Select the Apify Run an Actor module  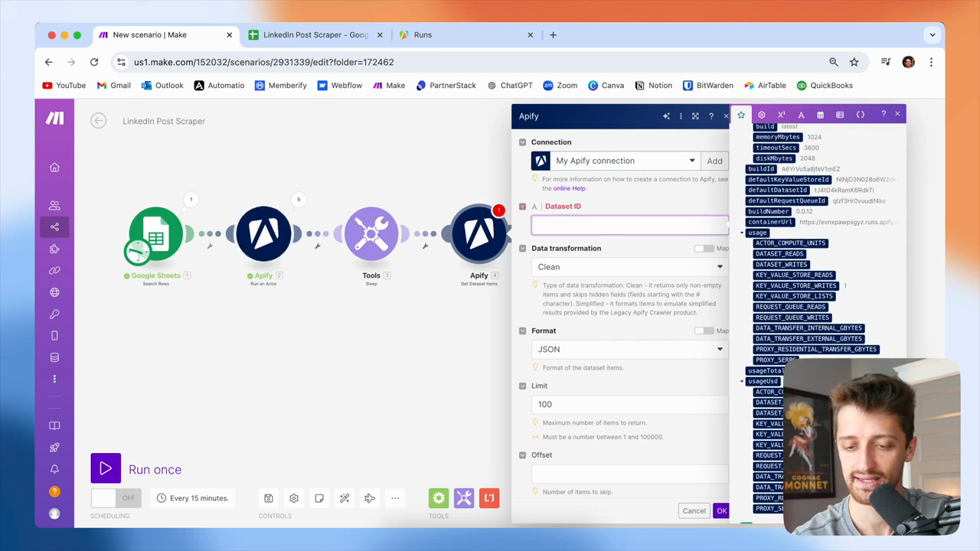click(x=263, y=233)
